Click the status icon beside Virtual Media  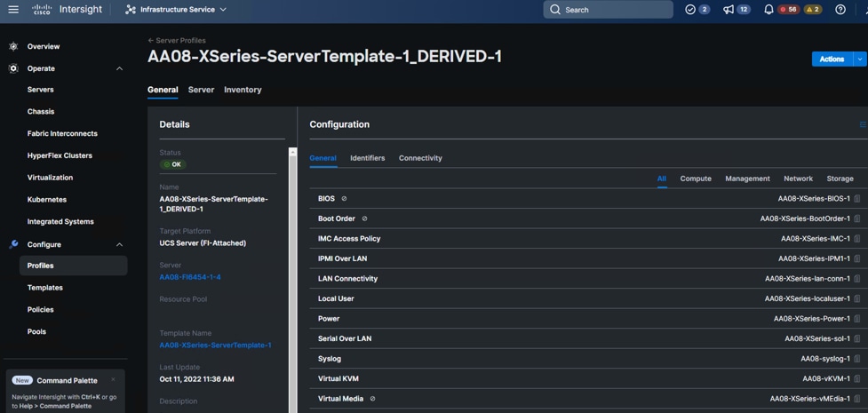pos(372,399)
